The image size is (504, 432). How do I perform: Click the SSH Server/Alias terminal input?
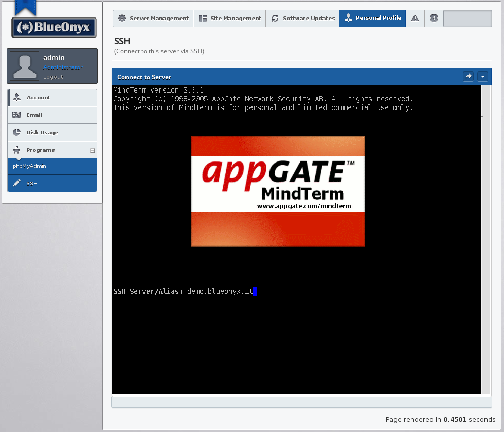222,292
